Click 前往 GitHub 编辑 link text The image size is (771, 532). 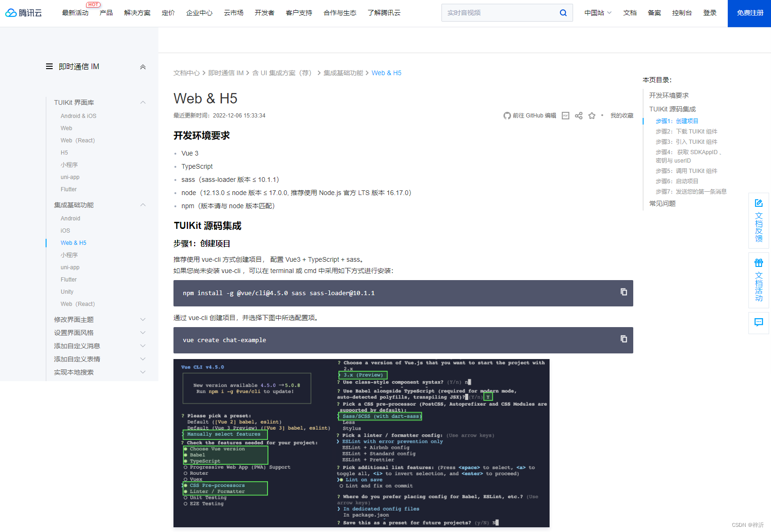pos(535,116)
